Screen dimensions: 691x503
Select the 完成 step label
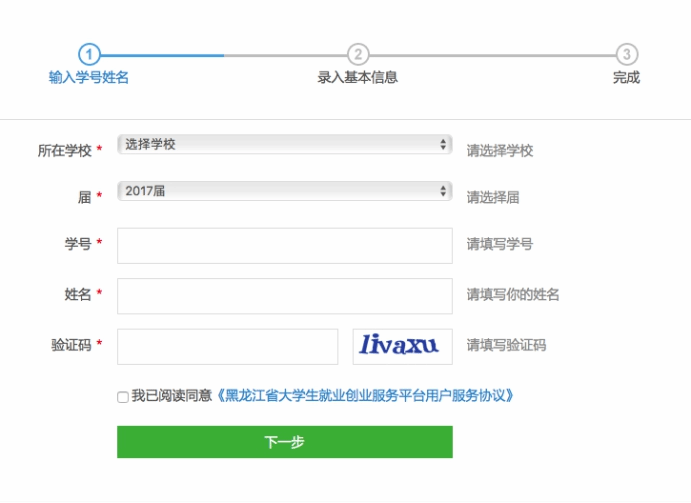pos(627,78)
